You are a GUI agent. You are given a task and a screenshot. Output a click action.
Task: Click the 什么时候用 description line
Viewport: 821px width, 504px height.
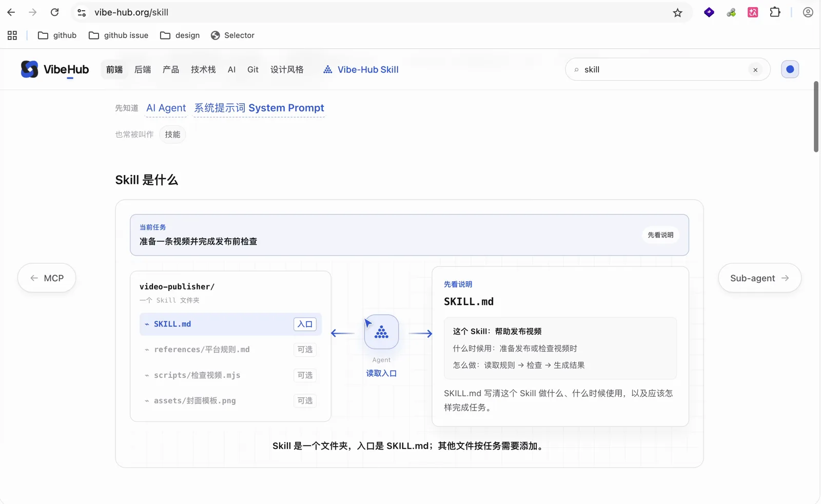pos(515,348)
